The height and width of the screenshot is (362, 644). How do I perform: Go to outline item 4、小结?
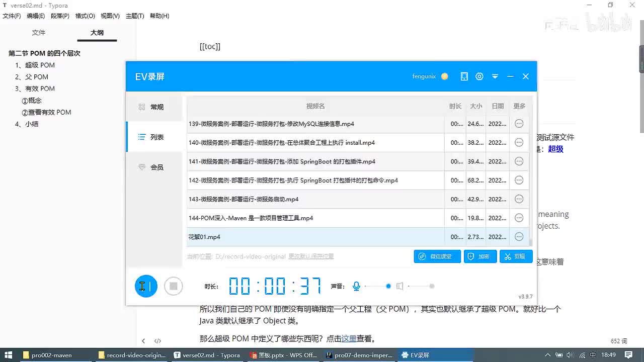point(27,124)
